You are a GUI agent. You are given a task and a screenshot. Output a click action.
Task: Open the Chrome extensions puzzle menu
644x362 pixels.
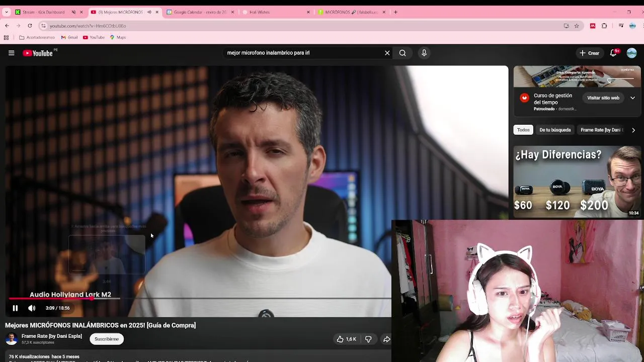tap(604, 26)
